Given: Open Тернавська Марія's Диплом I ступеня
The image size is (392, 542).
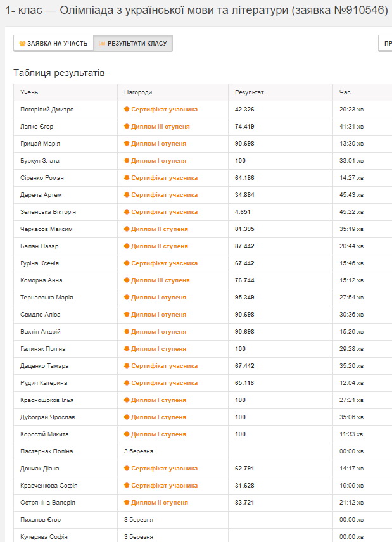Looking at the screenshot, I should (158, 298).
